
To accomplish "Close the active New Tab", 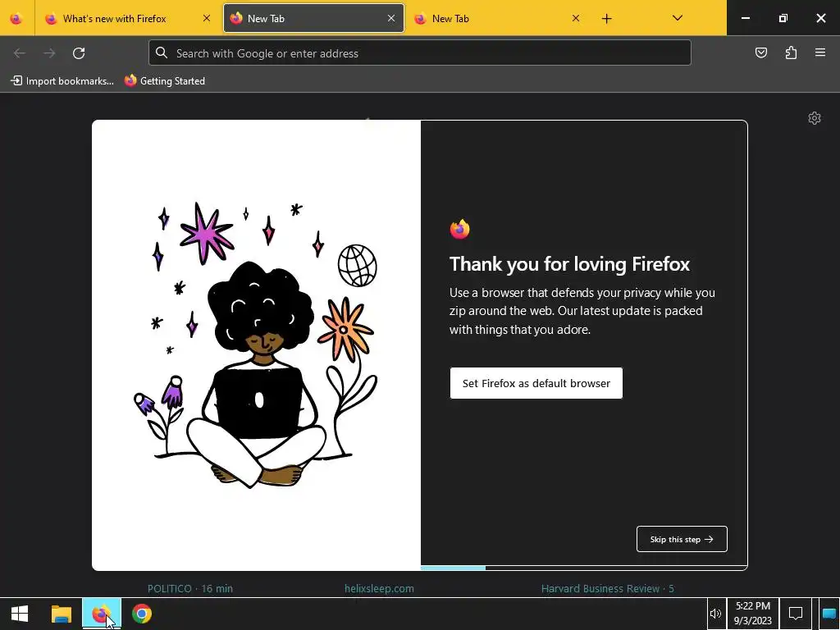I will (x=391, y=18).
